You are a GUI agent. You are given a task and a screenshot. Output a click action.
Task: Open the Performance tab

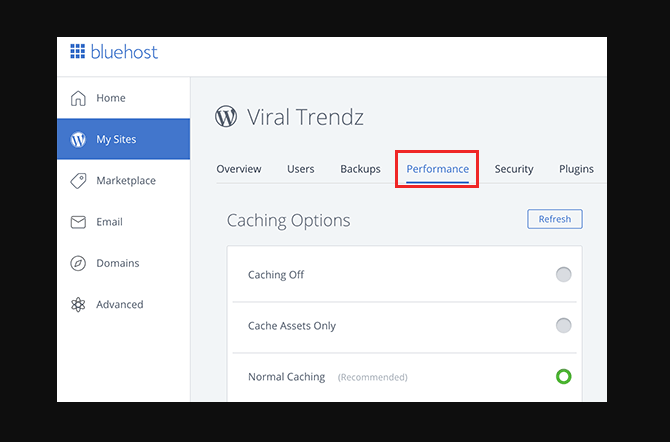click(438, 169)
